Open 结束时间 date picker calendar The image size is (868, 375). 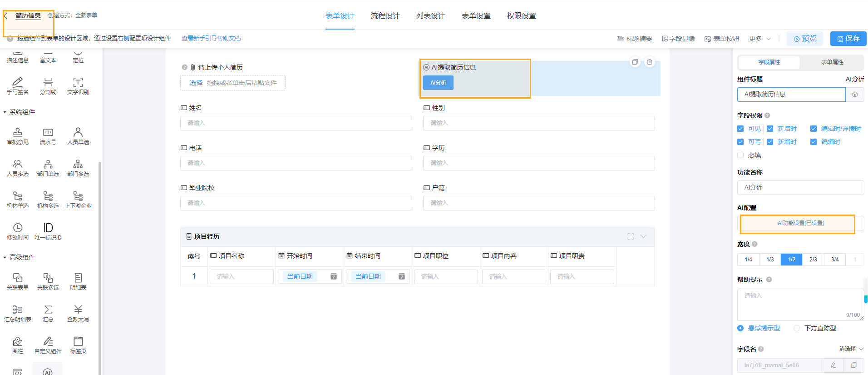[402, 276]
